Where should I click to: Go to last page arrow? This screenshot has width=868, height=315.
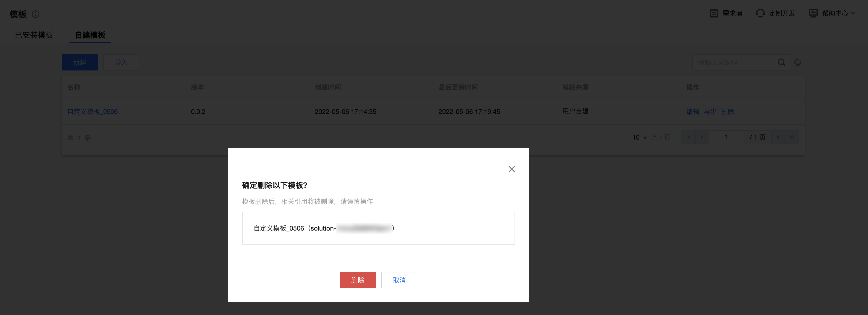click(792, 137)
